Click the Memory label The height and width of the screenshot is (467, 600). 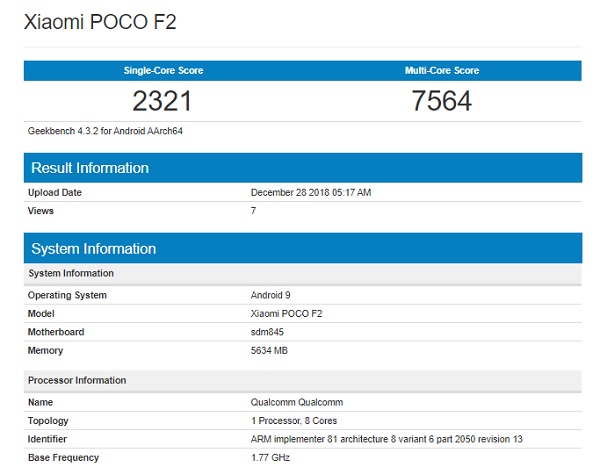tap(45, 351)
